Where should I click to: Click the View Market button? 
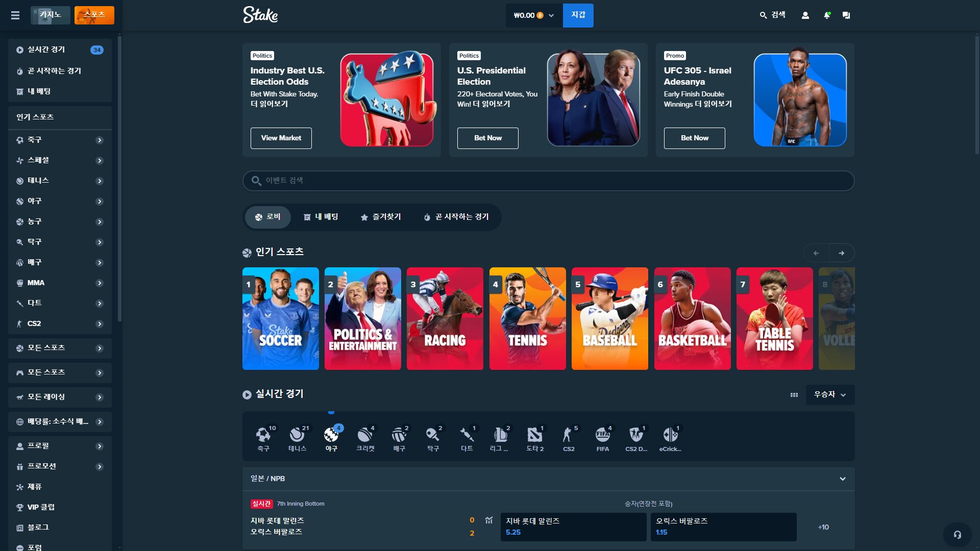click(x=281, y=138)
